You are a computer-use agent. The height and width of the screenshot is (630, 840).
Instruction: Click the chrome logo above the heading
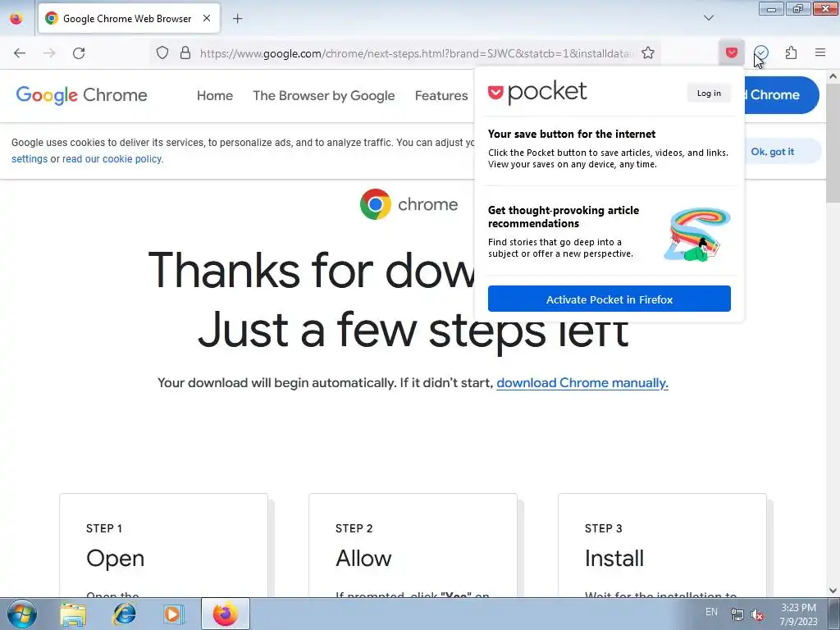pyautogui.click(x=409, y=204)
